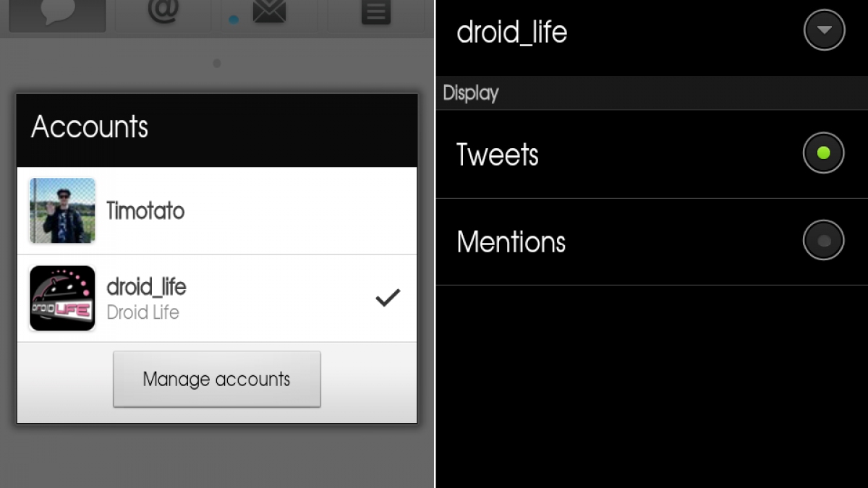
Task: Click the Timotato profile photo
Action: point(62,211)
